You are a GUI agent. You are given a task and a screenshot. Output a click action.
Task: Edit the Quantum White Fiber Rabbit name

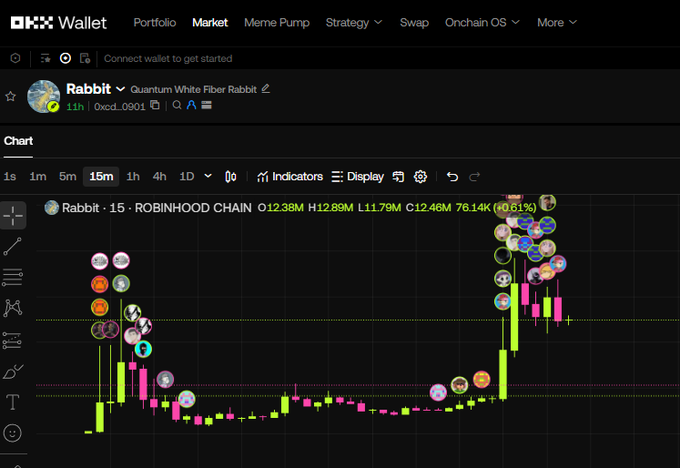266,88
